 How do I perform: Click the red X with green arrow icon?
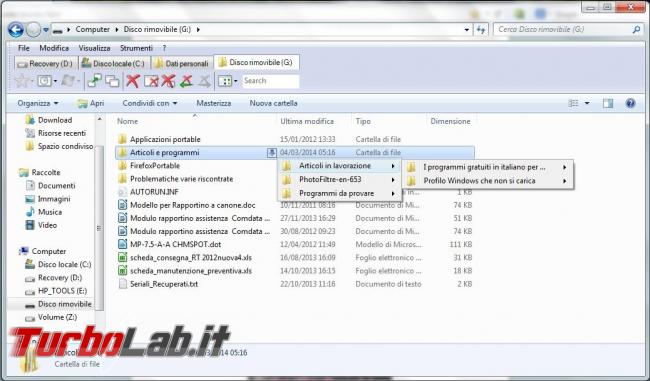[186, 81]
